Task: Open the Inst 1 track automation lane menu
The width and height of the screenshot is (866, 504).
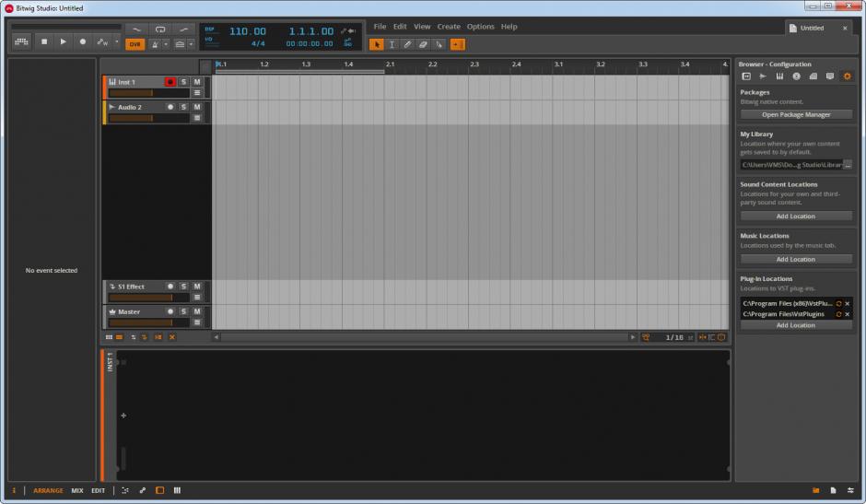Action: click(196, 93)
